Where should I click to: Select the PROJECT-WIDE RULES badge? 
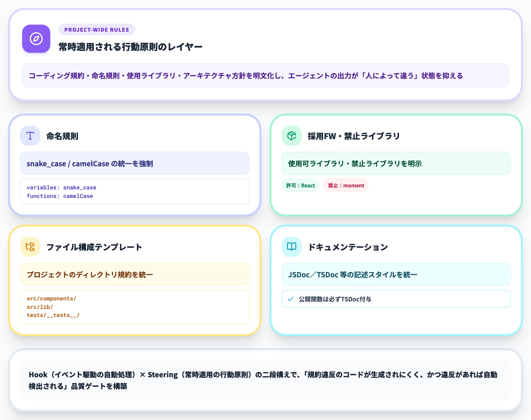[x=97, y=30]
